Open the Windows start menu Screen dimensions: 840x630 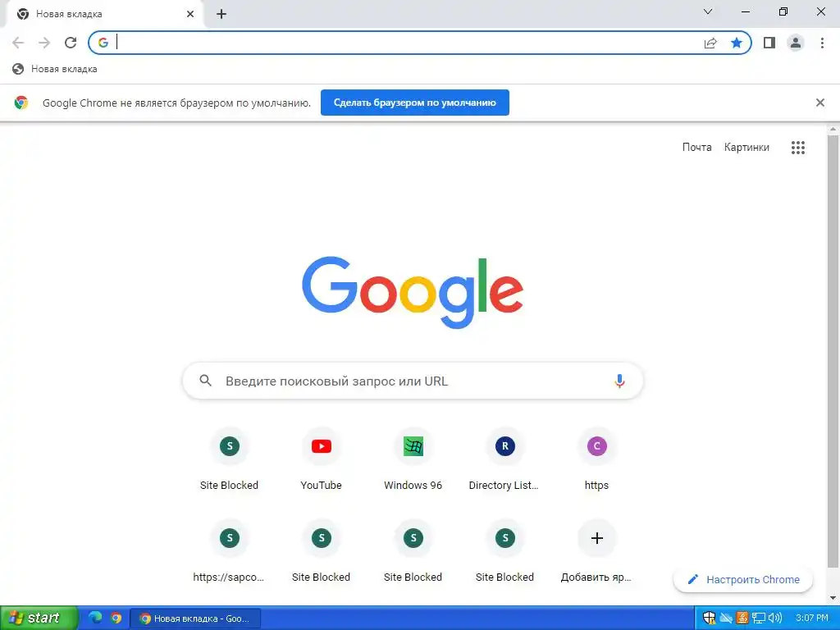coord(39,618)
